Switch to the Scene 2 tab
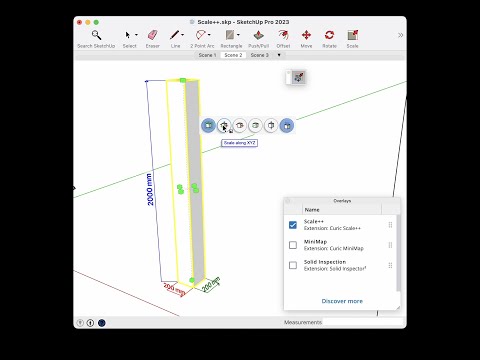480x360 pixels. pyautogui.click(x=233, y=55)
